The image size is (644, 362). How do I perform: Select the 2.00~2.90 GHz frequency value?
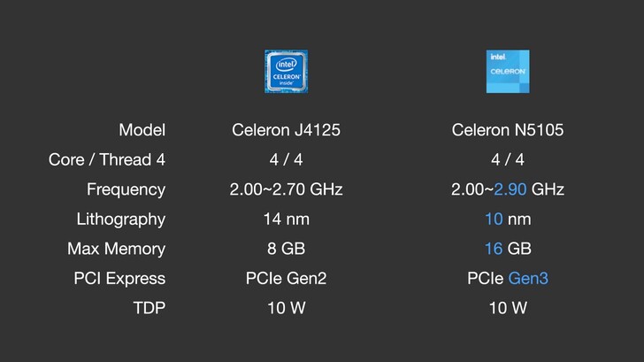(x=508, y=189)
